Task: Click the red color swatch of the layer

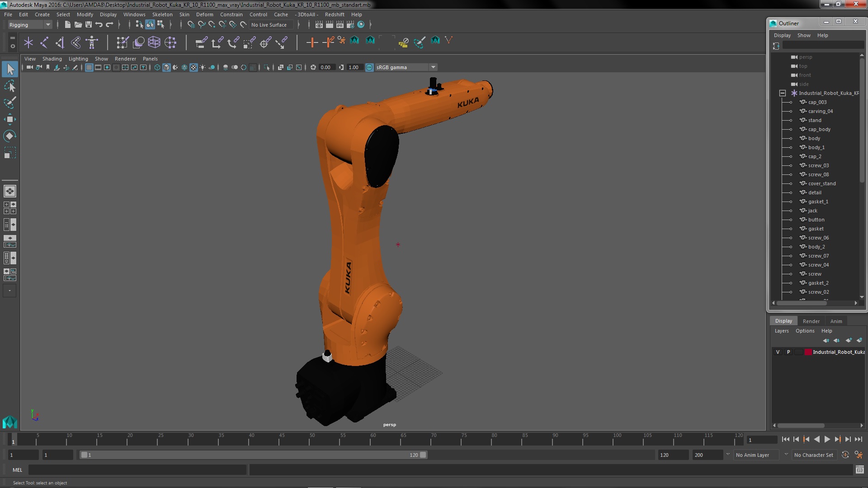Action: coord(808,352)
